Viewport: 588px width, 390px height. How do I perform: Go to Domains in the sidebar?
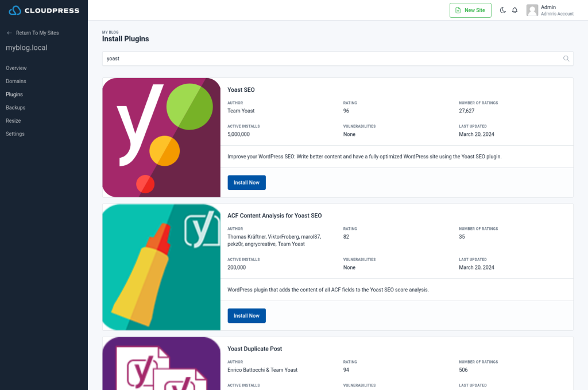coord(16,81)
